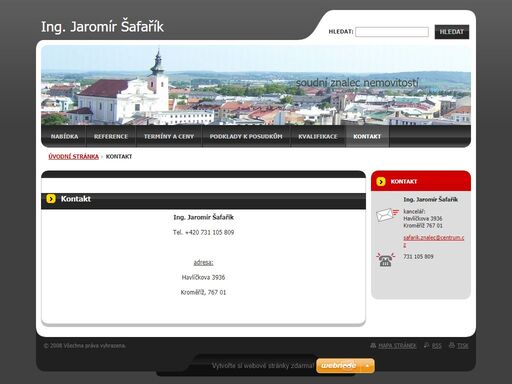
Task: Click the Ing. Jaromír Šafařík site title
Action: coord(102,27)
